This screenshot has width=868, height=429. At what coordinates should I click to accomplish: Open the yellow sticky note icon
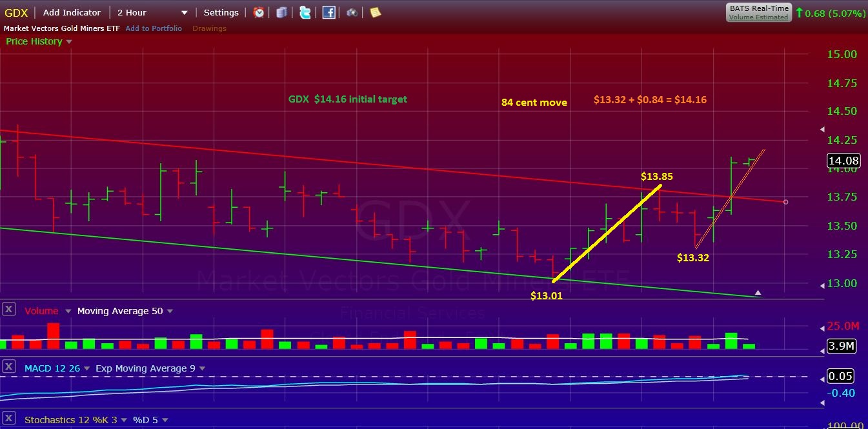point(375,12)
